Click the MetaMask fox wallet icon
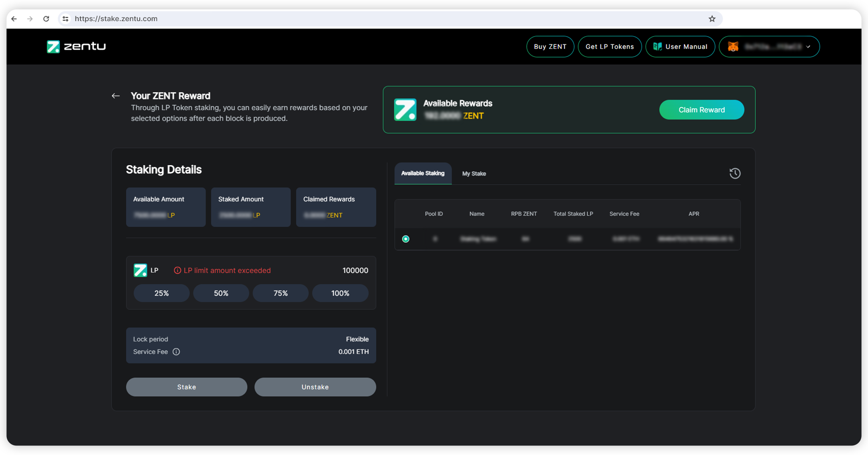 (733, 47)
